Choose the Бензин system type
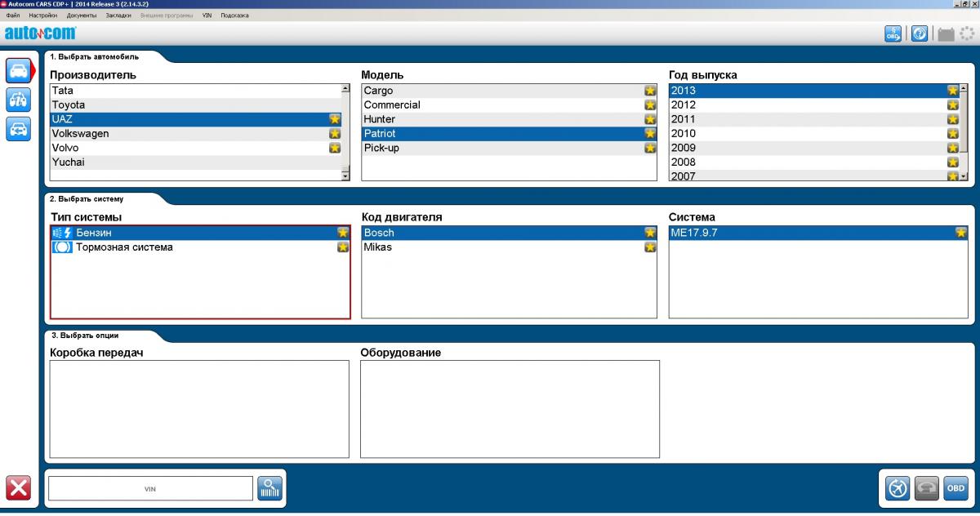 [200, 233]
